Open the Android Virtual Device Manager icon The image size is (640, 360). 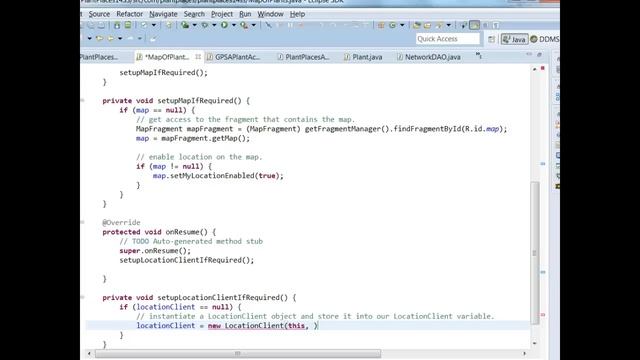(128, 25)
